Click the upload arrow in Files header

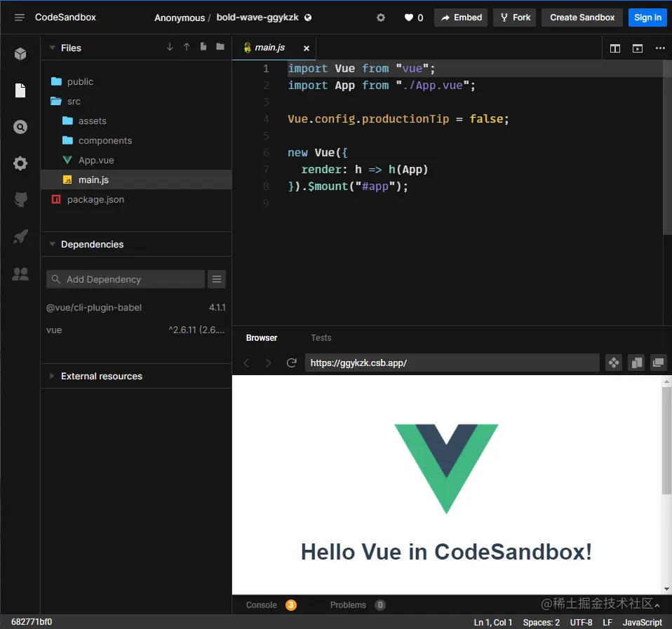point(187,47)
